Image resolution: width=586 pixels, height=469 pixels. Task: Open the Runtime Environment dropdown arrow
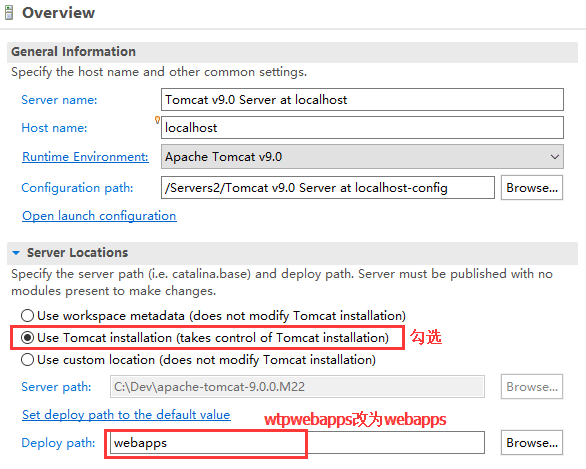tap(555, 157)
